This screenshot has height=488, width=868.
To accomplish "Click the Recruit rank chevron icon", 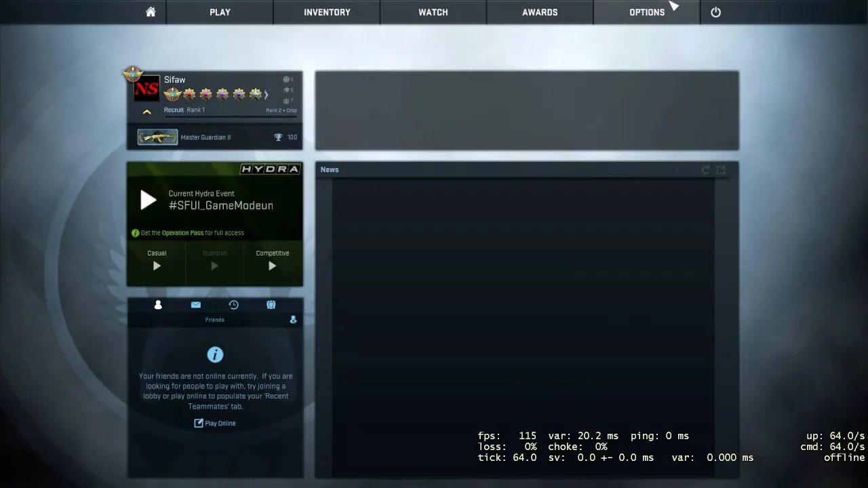I will click(x=146, y=113).
